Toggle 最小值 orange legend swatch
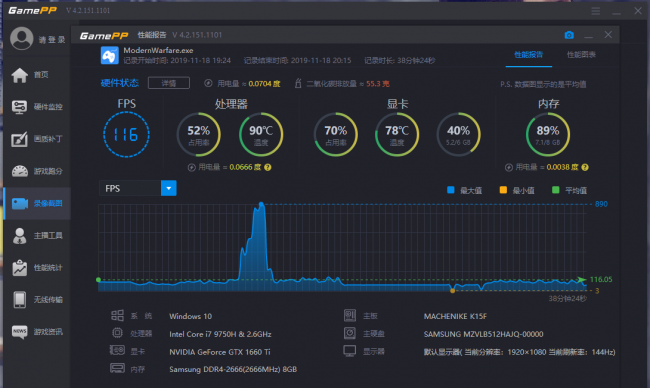Viewport: 650px width, 388px height. coord(503,190)
